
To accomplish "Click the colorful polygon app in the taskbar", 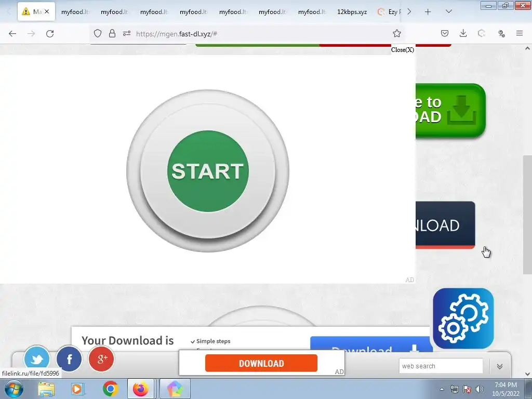I will [x=175, y=389].
